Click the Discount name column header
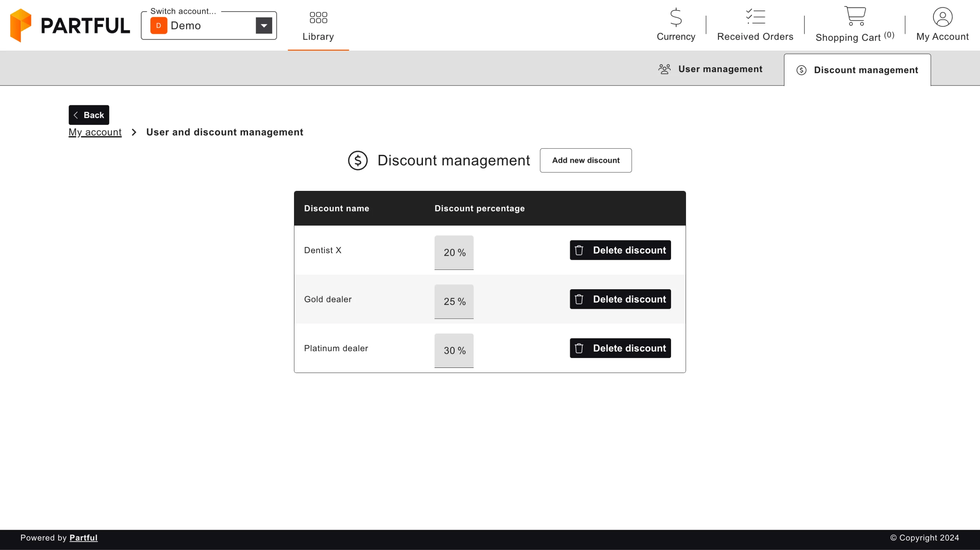 pyautogui.click(x=336, y=208)
